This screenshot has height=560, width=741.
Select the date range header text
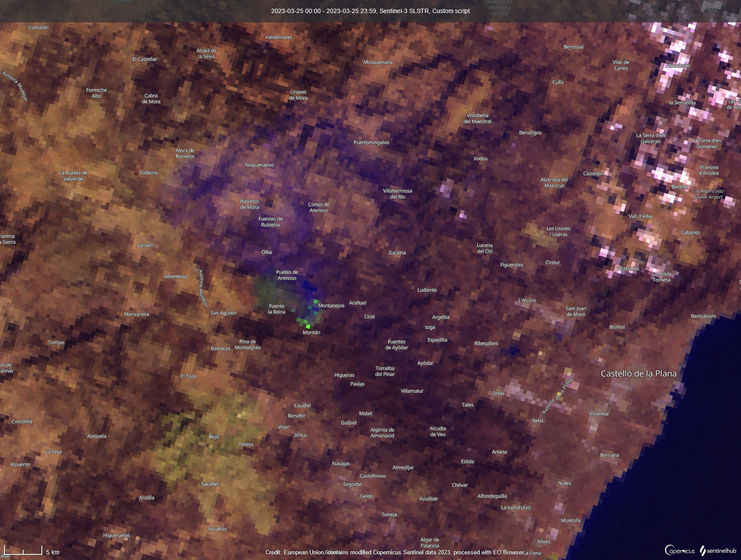(x=370, y=11)
